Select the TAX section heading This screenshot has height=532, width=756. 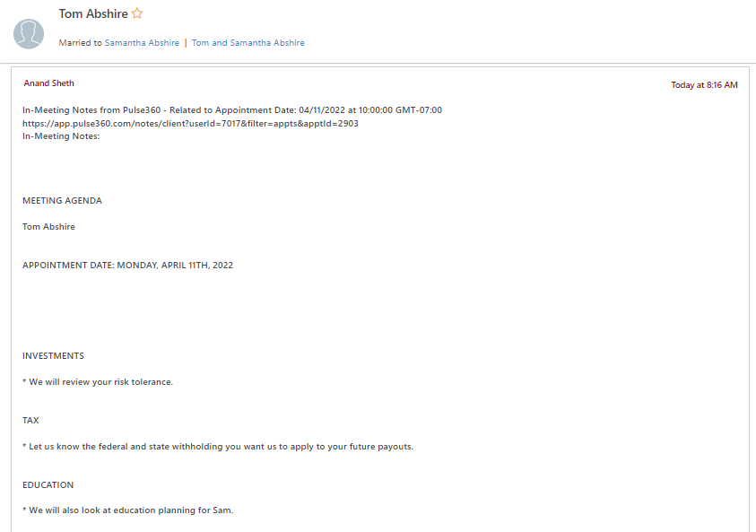pos(30,421)
